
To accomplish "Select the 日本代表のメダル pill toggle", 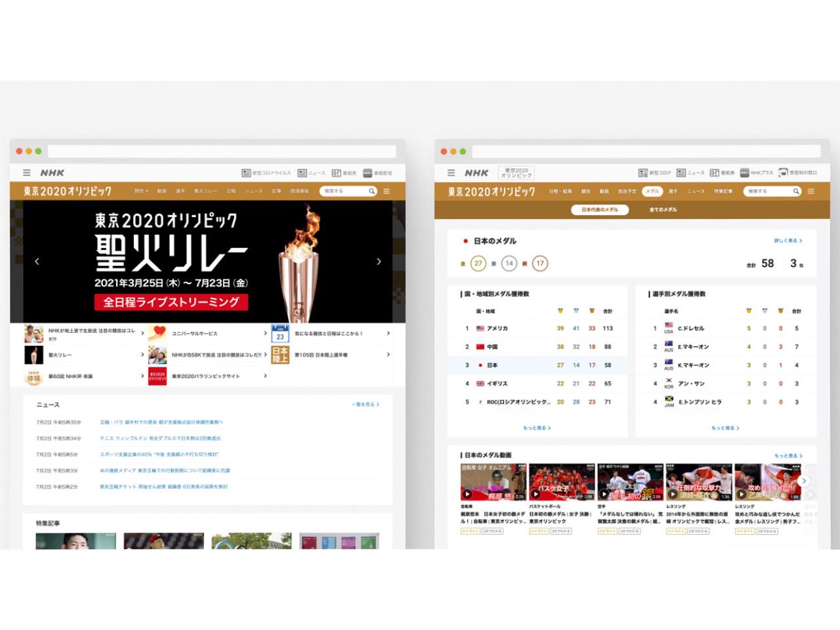I will pyautogui.click(x=600, y=209).
